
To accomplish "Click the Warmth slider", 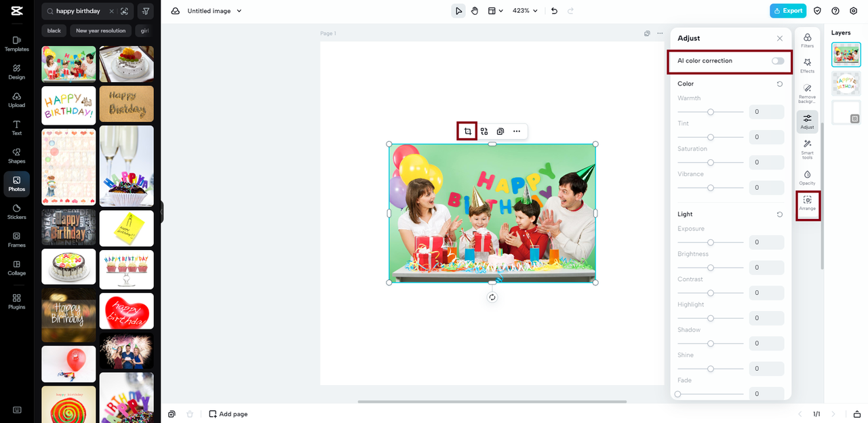I will point(711,112).
